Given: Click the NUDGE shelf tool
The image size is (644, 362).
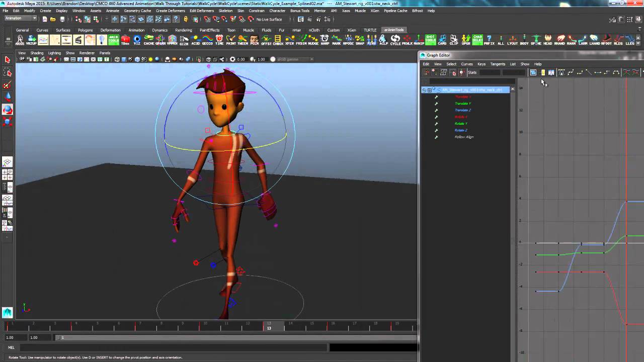Looking at the screenshot, I should click(313, 40).
